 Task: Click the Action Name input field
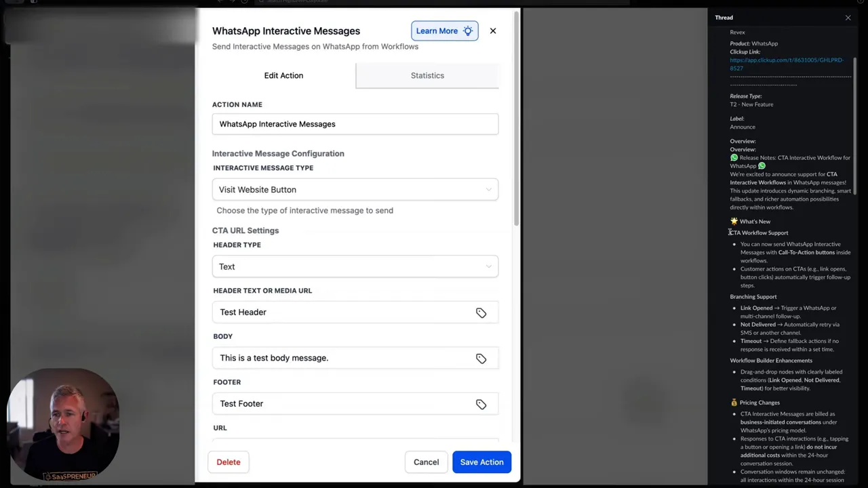[355, 124]
